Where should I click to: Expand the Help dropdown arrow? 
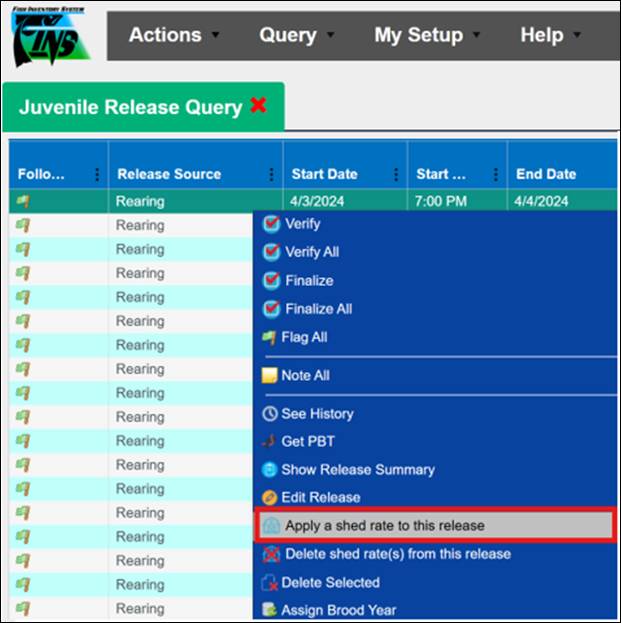tap(577, 35)
